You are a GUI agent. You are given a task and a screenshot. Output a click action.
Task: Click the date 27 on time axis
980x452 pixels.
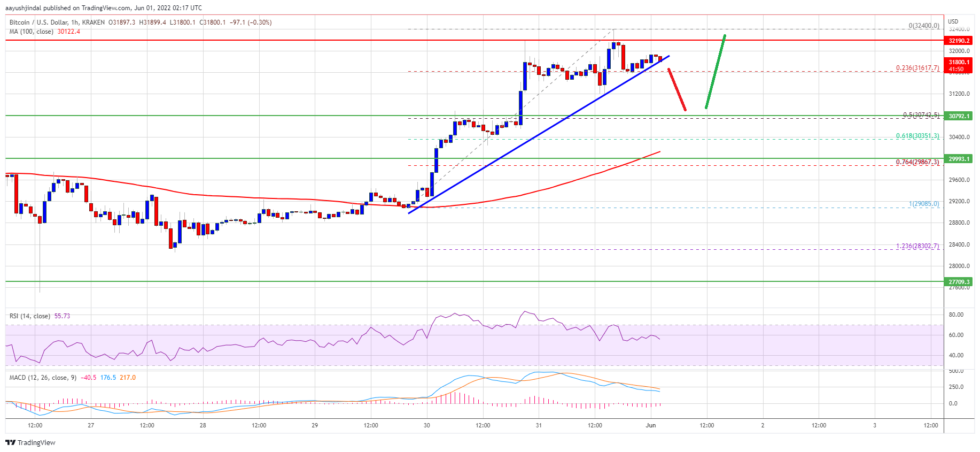point(91,426)
